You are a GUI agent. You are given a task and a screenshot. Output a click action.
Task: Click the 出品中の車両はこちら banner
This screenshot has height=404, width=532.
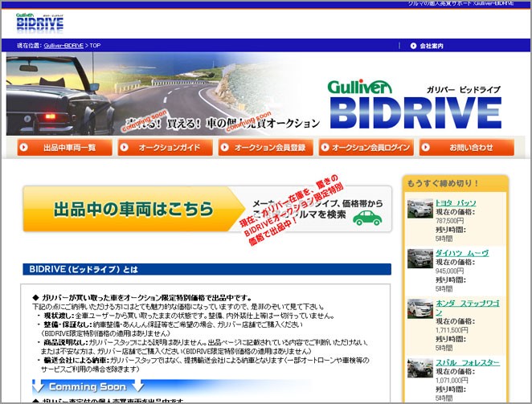(207, 209)
